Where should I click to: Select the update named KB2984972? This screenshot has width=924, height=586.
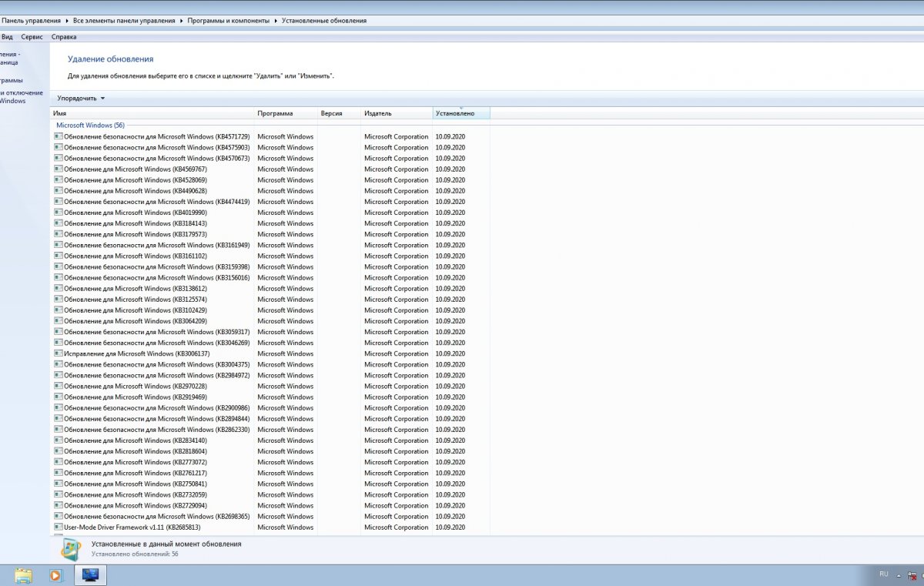pyautogui.click(x=156, y=375)
